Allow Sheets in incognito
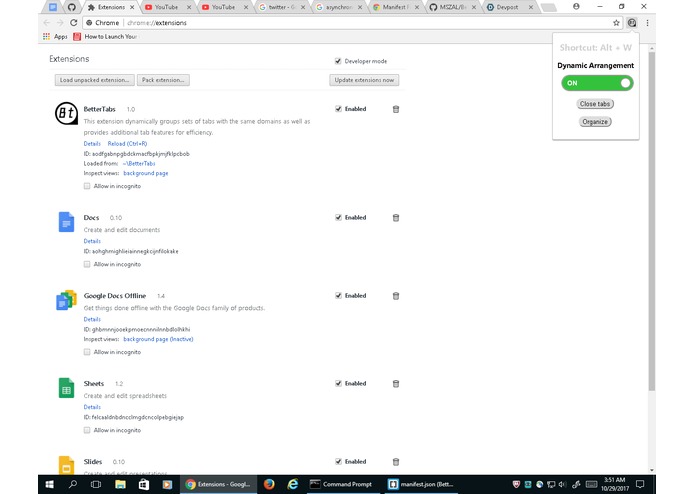The height and width of the screenshot is (494, 695). click(87, 430)
